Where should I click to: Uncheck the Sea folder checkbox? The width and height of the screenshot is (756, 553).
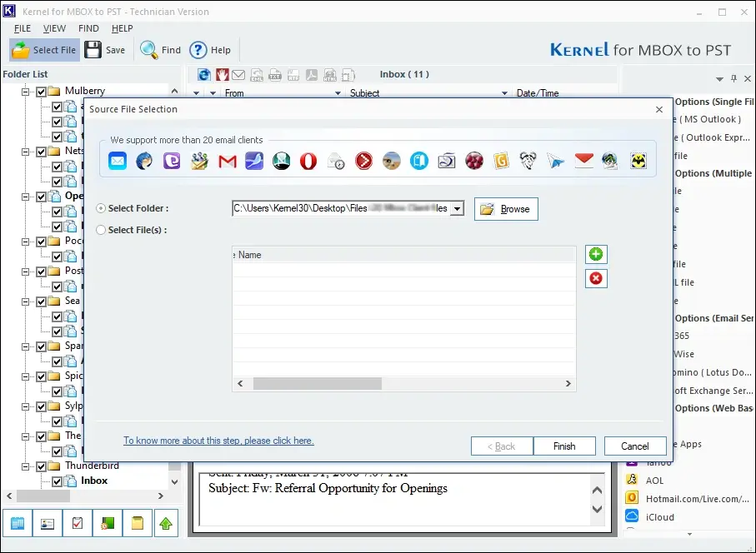click(x=41, y=301)
